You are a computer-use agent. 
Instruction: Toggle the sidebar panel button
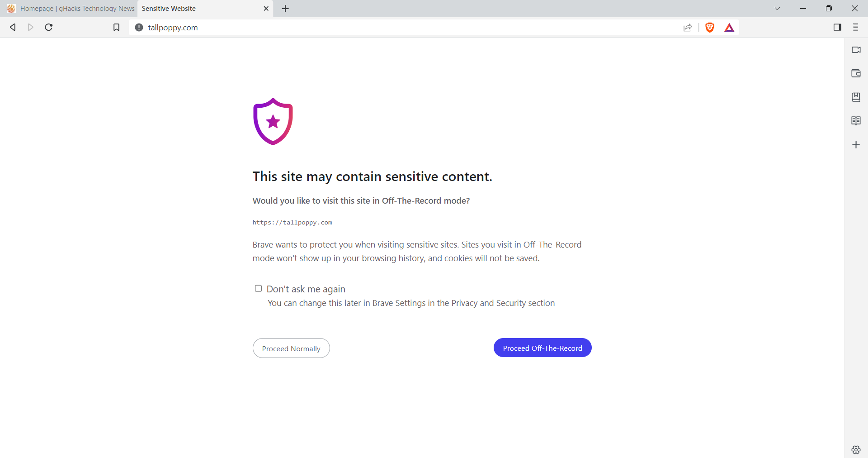click(837, 28)
